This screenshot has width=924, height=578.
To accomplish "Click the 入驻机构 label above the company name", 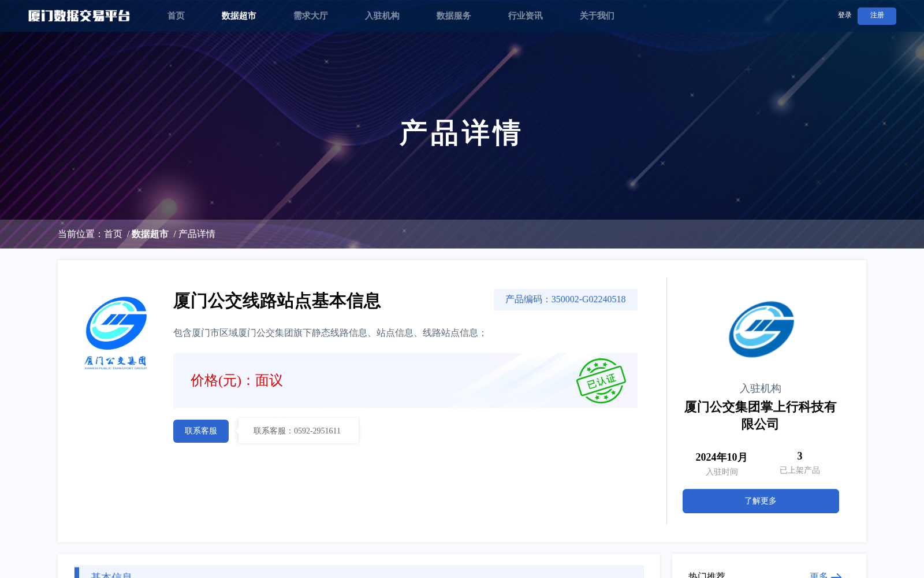I will [761, 388].
